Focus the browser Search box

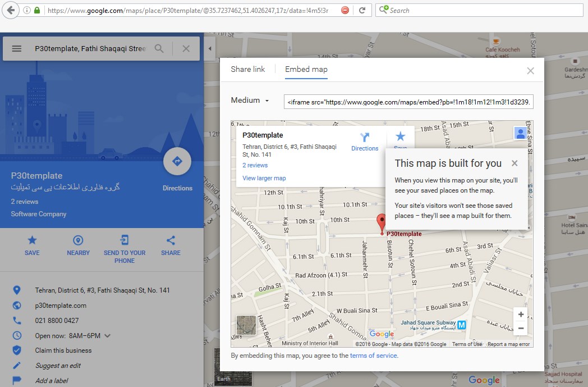point(479,10)
